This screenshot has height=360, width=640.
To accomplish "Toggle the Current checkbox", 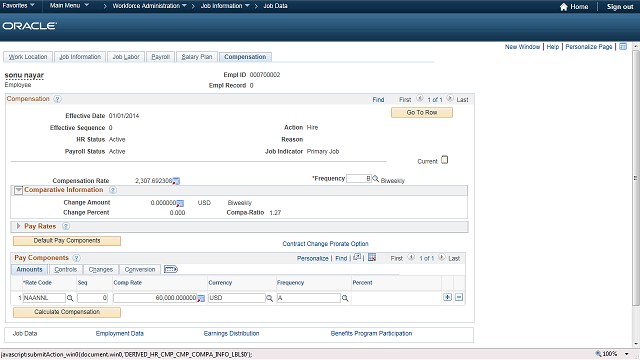I will pyautogui.click(x=444, y=160).
